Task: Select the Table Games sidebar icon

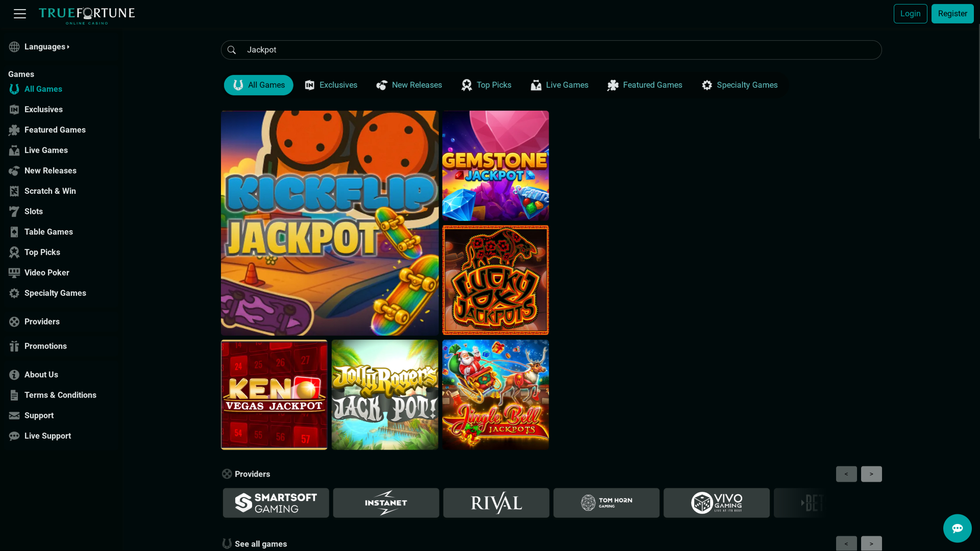Action: 14,232
